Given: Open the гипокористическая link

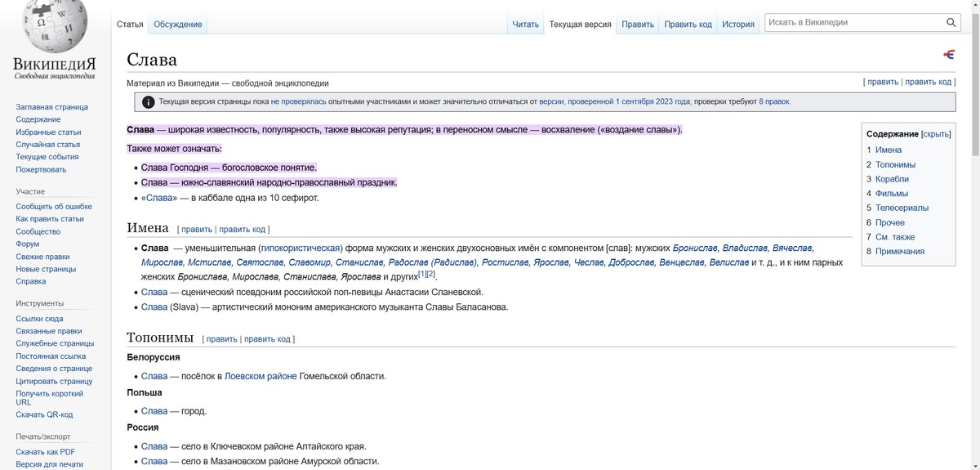Looking at the screenshot, I should coord(300,248).
